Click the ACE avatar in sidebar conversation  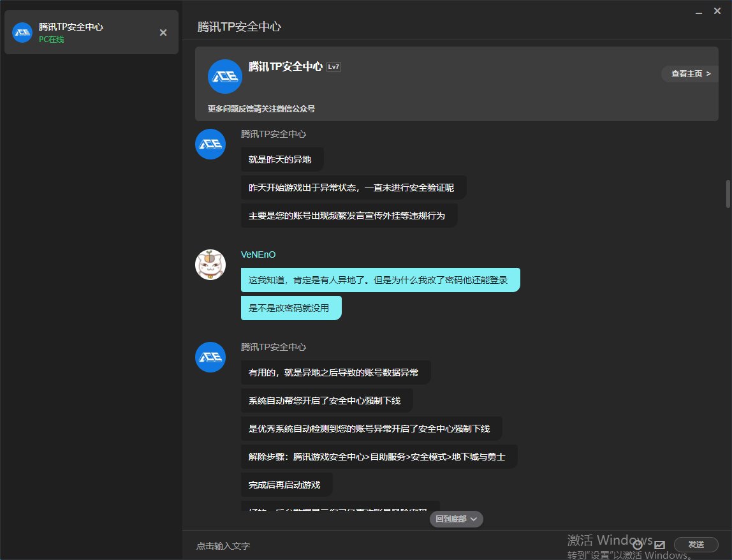click(x=22, y=33)
